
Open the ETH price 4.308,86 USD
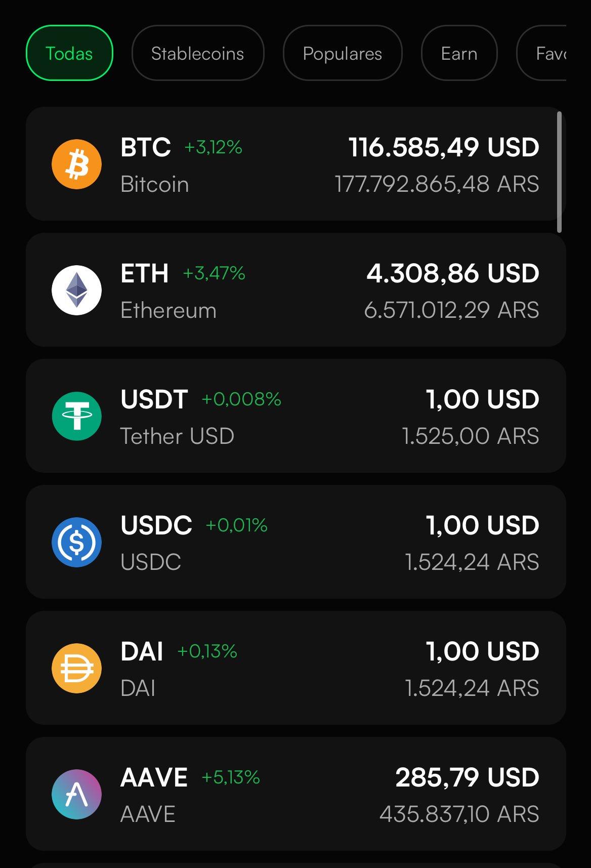point(452,273)
